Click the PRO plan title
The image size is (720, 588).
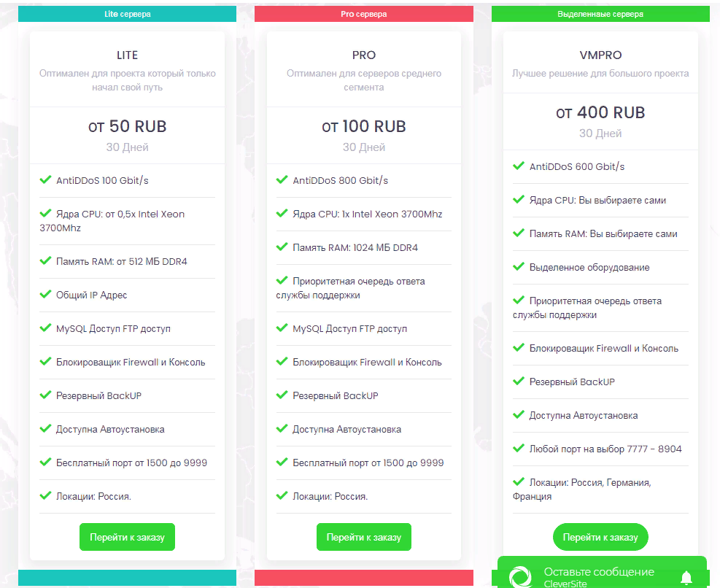[x=364, y=55]
